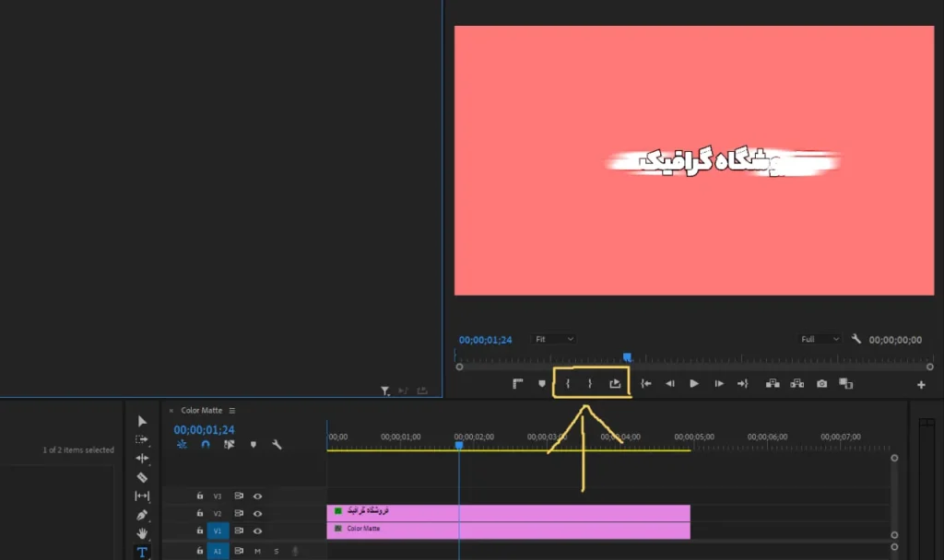Toggle V2 track output eye icon
Image resolution: width=944 pixels, height=560 pixels.
(258, 514)
